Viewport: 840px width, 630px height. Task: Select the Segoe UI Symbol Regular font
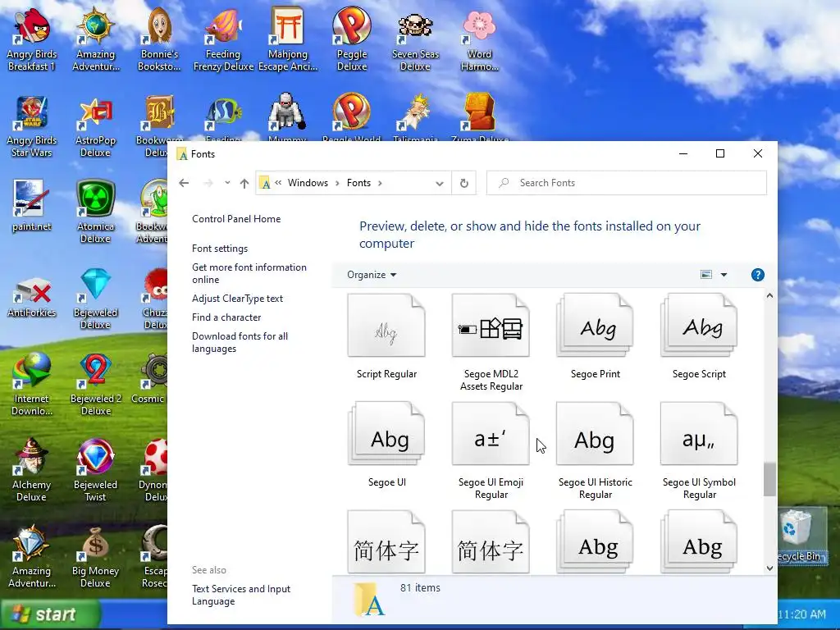click(x=699, y=434)
